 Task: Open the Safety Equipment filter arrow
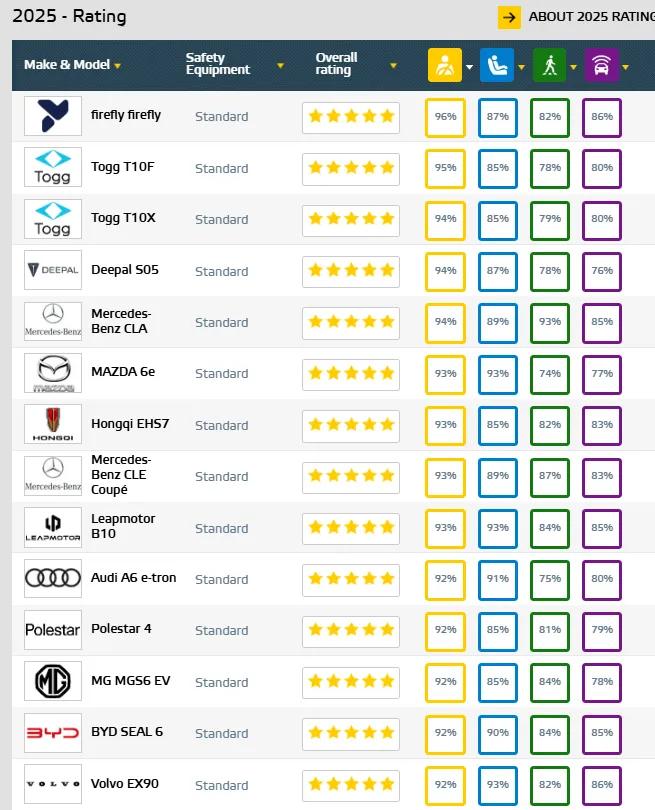click(x=281, y=66)
